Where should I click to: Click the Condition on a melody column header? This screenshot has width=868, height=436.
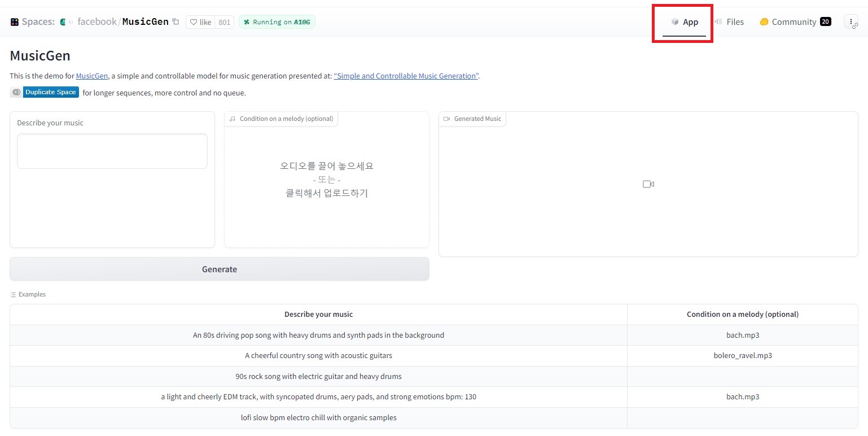(743, 315)
